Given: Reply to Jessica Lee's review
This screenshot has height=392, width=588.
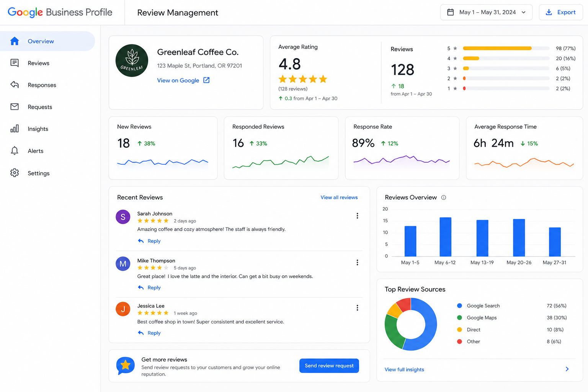Looking at the screenshot, I should pyautogui.click(x=149, y=333).
